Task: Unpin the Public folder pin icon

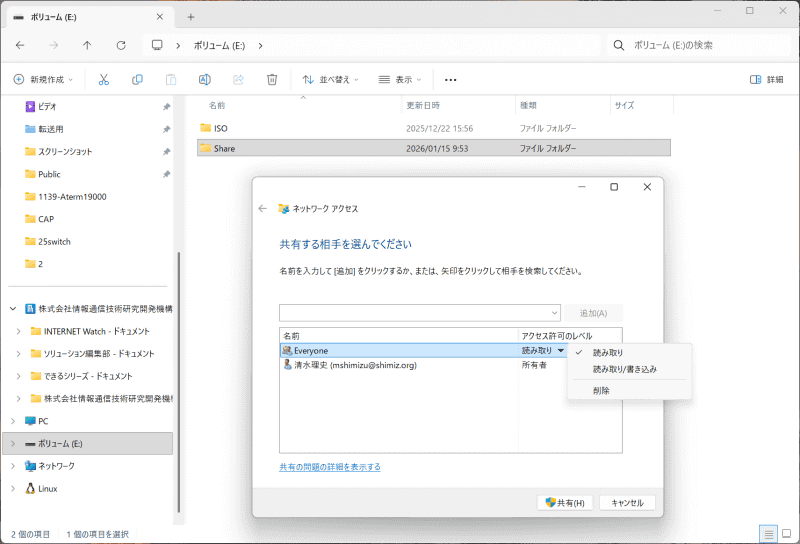Action: click(166, 174)
